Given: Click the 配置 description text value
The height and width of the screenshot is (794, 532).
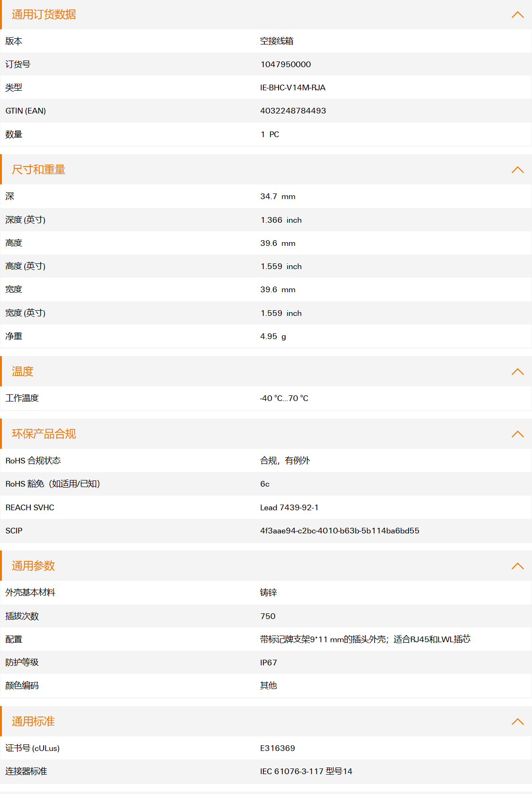Looking at the screenshot, I should point(365,639).
